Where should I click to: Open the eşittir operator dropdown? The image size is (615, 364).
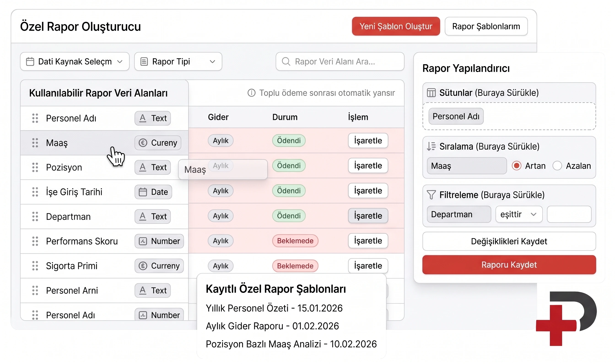(x=519, y=214)
